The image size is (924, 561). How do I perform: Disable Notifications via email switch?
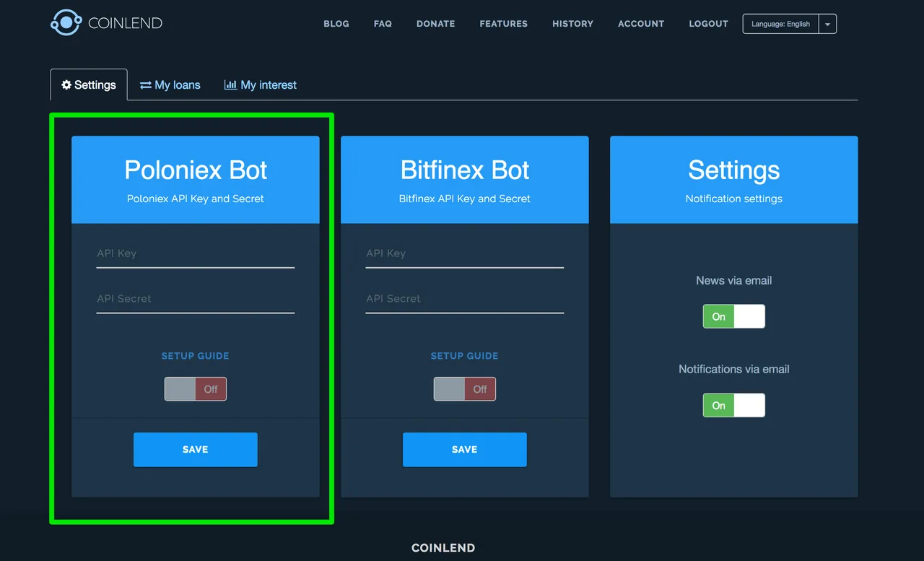(x=734, y=405)
